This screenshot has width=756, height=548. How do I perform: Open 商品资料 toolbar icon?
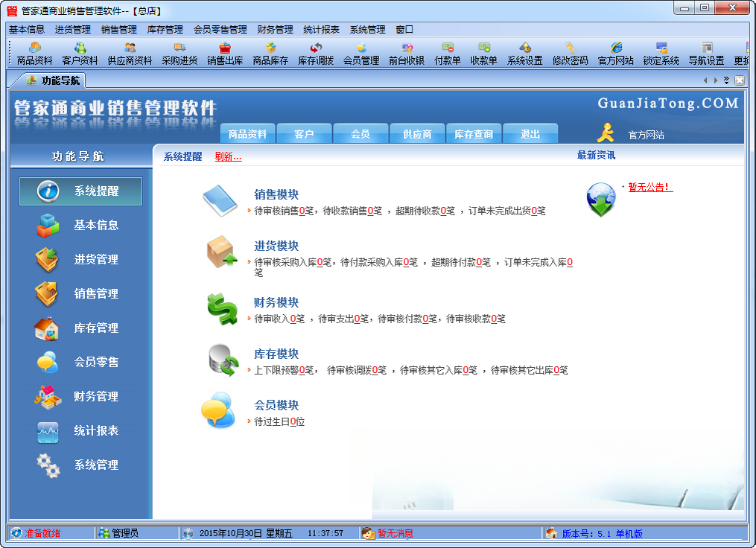[34, 54]
